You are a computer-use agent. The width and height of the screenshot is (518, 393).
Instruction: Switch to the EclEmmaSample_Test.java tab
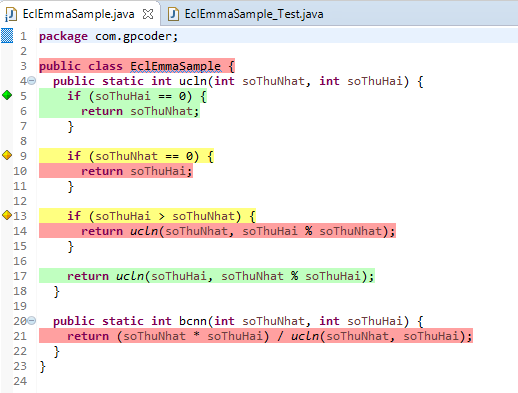pyautogui.click(x=245, y=14)
